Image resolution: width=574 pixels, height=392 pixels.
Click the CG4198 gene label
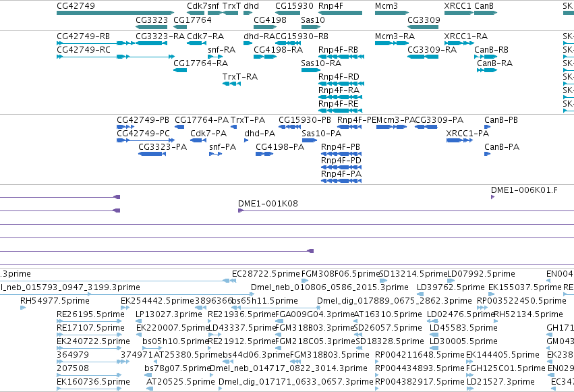270,20
